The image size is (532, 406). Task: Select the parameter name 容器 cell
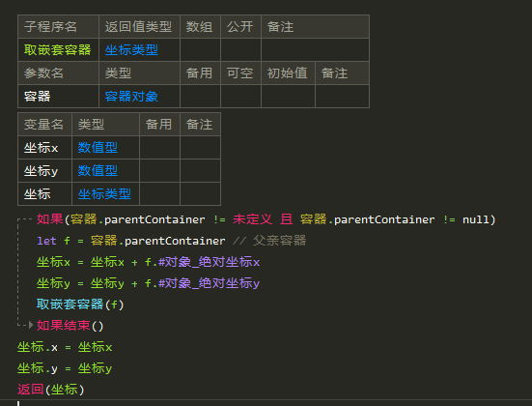point(58,97)
